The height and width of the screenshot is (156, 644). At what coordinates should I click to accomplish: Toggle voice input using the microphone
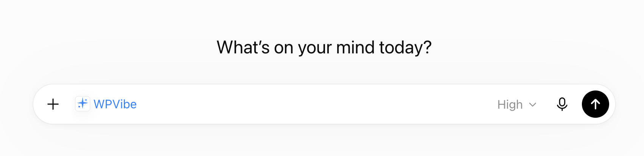(x=562, y=104)
